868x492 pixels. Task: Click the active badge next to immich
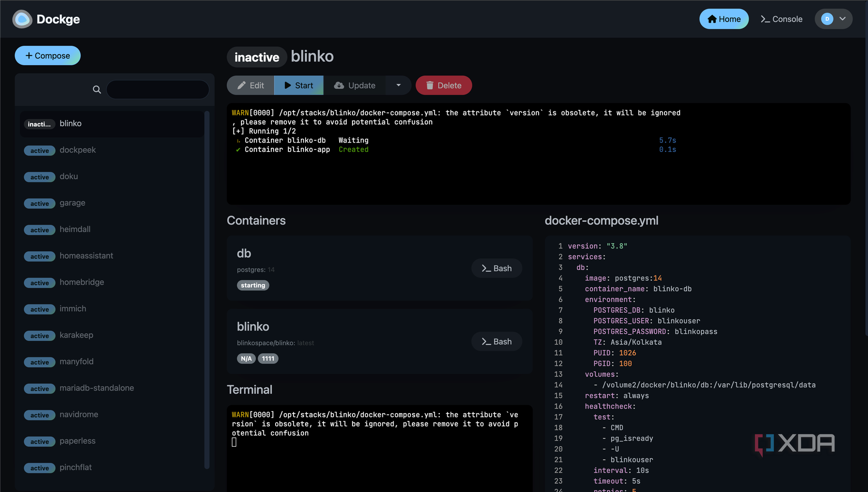[x=39, y=310]
